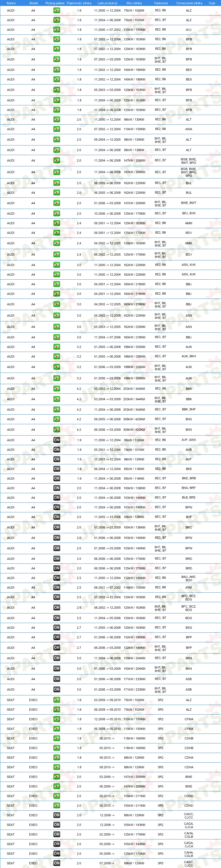Click the PB icon in Seat Exeo BWE 3R2 row
The image size is (221, 868).
coord(57,777)
